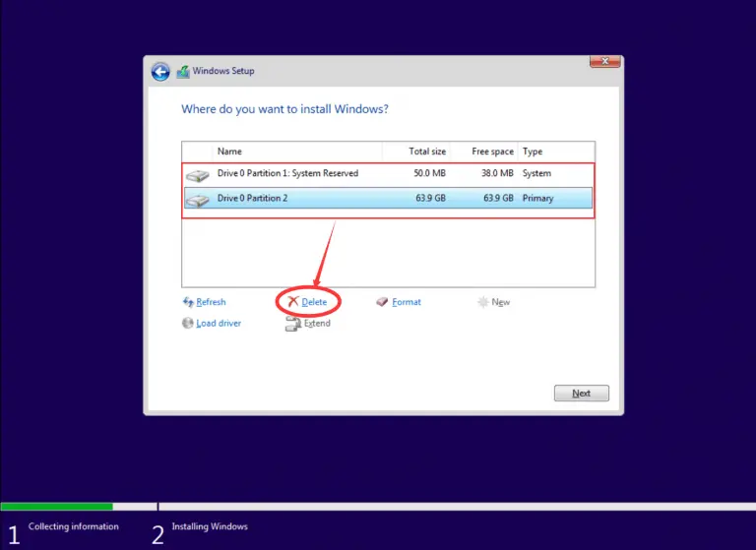
Task: Open the Load driver dialog
Action: click(x=219, y=323)
